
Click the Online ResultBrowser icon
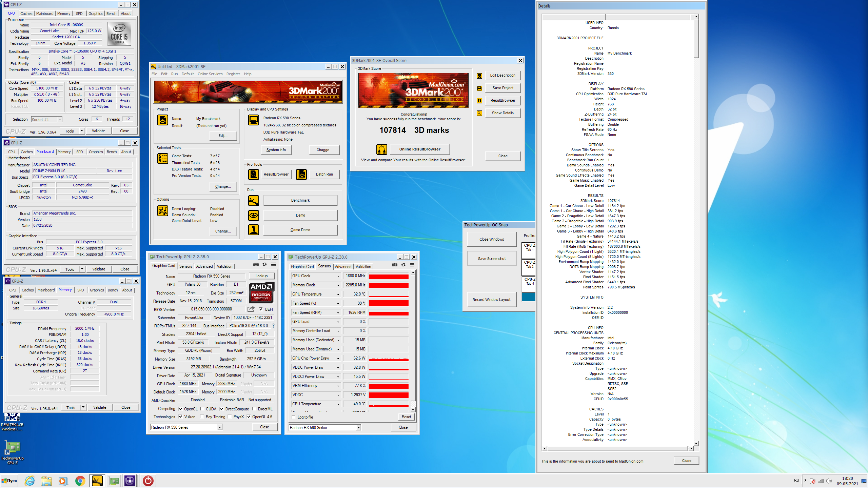tap(382, 149)
